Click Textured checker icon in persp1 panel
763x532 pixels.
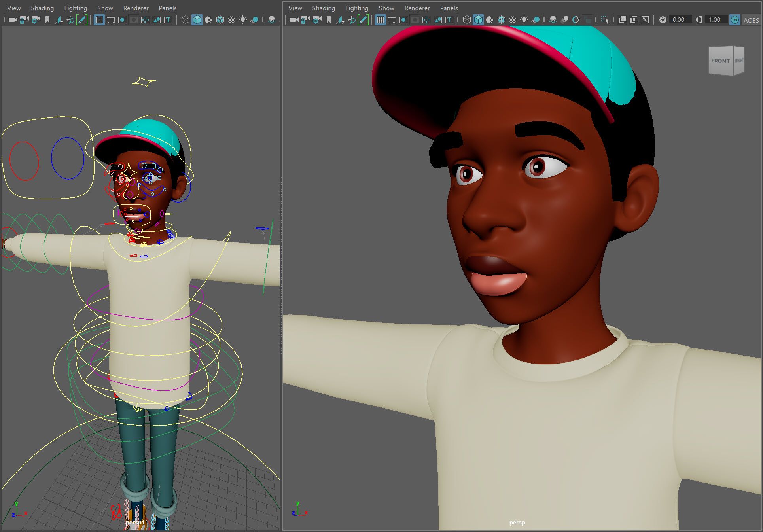(x=231, y=20)
